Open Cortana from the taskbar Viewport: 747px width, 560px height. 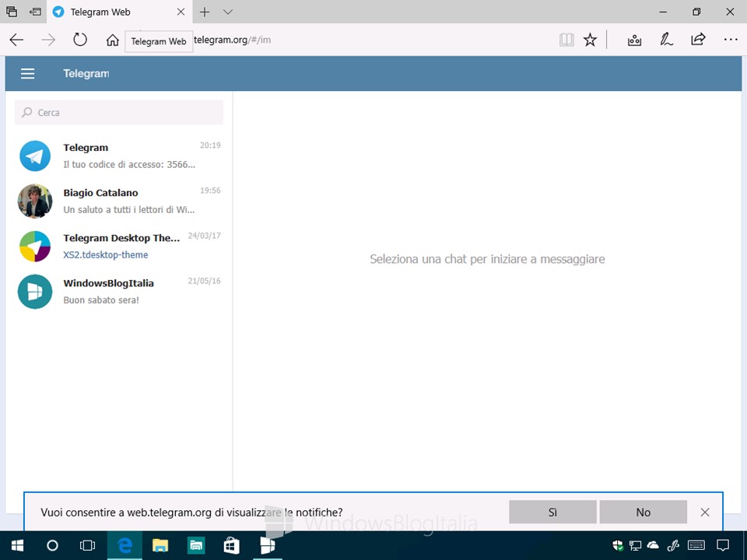[x=52, y=545]
